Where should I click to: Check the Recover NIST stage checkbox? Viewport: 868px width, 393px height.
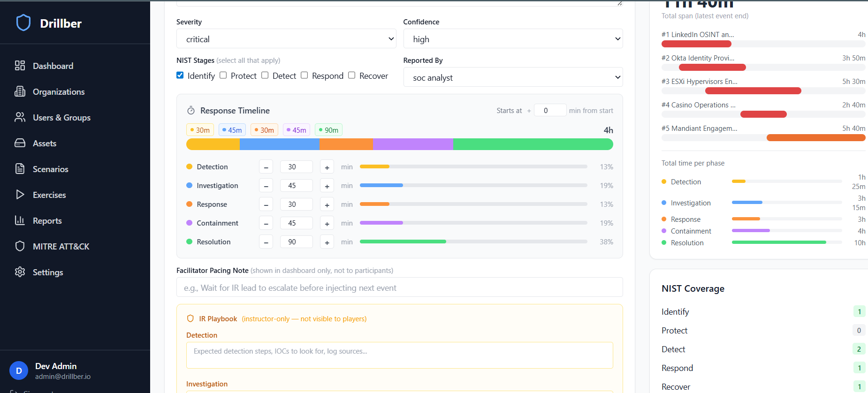click(x=352, y=76)
